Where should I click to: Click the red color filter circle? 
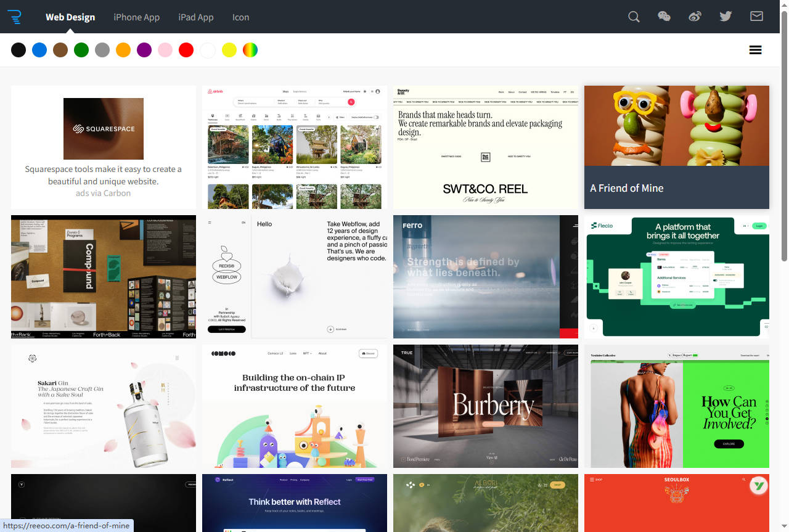tap(186, 50)
